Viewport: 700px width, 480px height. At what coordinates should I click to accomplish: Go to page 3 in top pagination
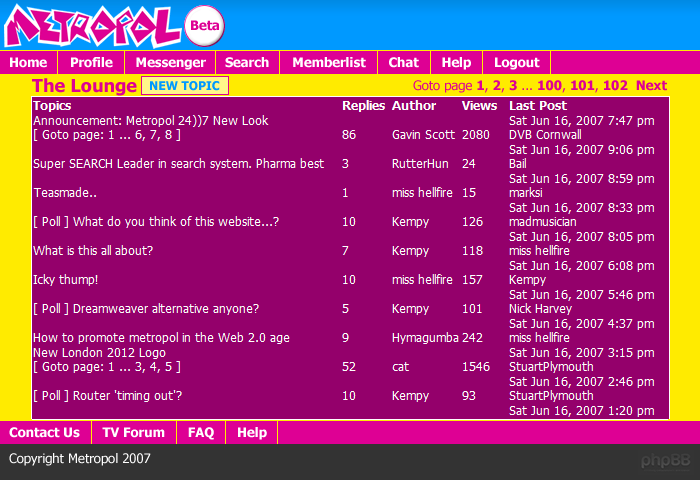coord(513,85)
